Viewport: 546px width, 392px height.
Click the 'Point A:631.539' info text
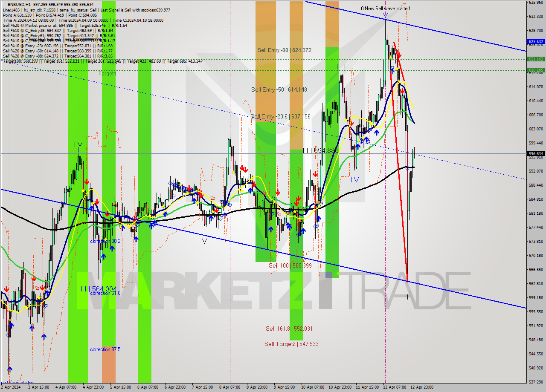pyautogui.click(x=17, y=15)
